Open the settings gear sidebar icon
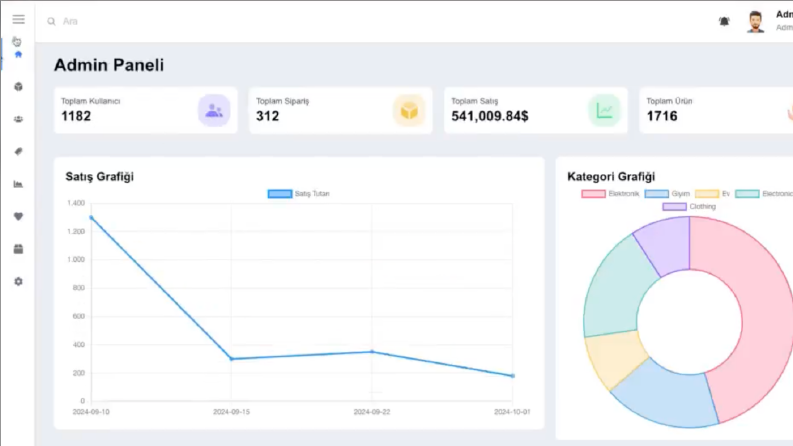This screenshot has width=793, height=446. pos(19,282)
